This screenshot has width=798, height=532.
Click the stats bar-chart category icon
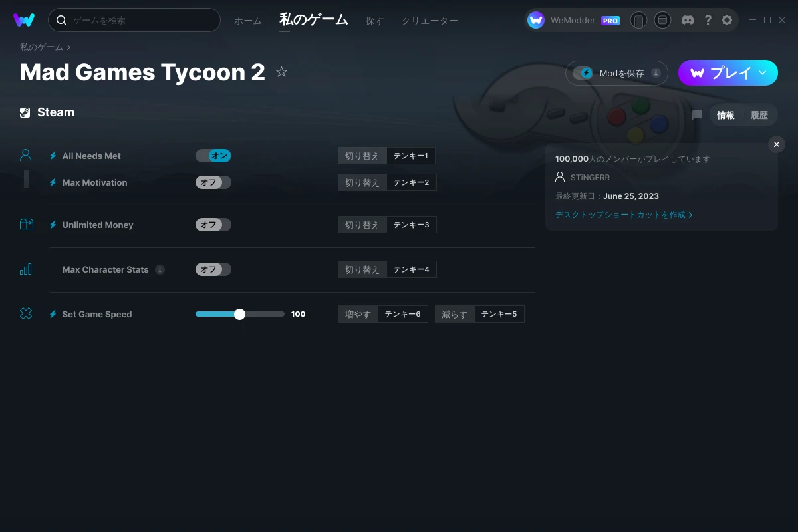(x=26, y=269)
